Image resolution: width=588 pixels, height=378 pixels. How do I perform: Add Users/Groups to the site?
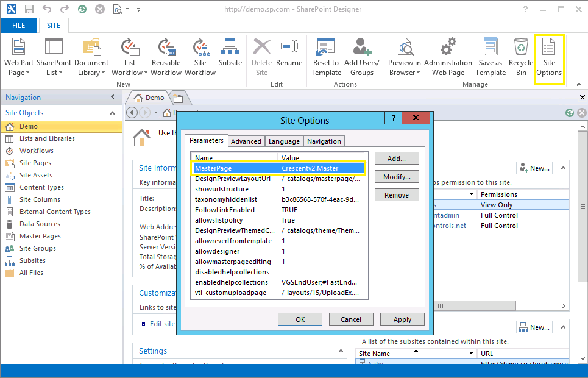pyautogui.click(x=362, y=57)
